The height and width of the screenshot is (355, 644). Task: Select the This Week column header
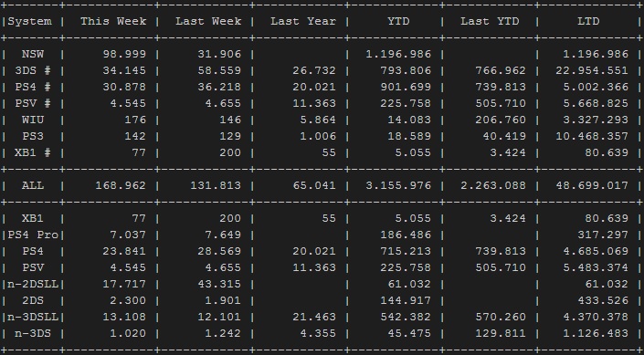pyautogui.click(x=113, y=21)
